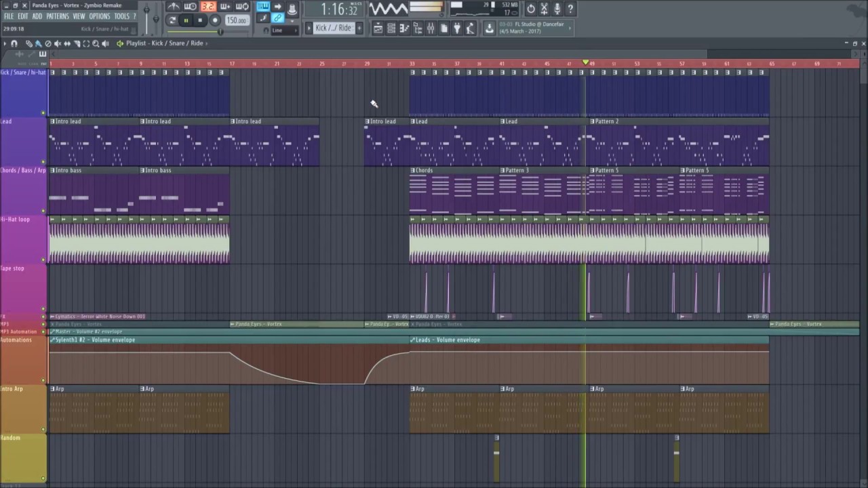Click the 150.000 tempo field
The height and width of the screenshot is (488, 868).
pyautogui.click(x=236, y=20)
